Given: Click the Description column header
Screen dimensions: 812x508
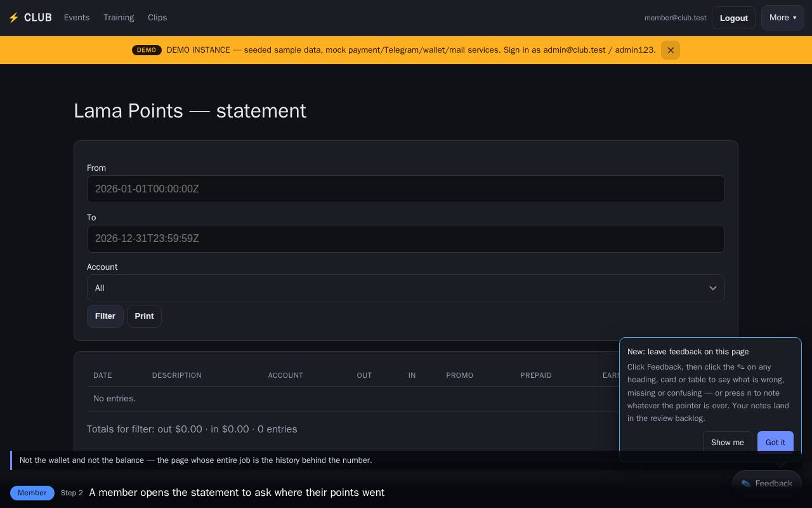Looking at the screenshot, I should (x=177, y=375).
